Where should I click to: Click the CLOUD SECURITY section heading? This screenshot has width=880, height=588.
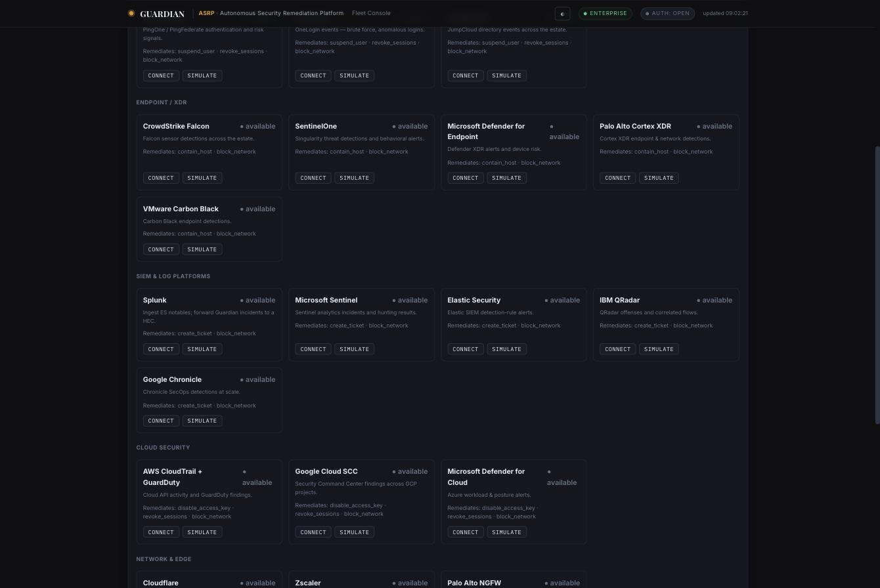(x=163, y=448)
